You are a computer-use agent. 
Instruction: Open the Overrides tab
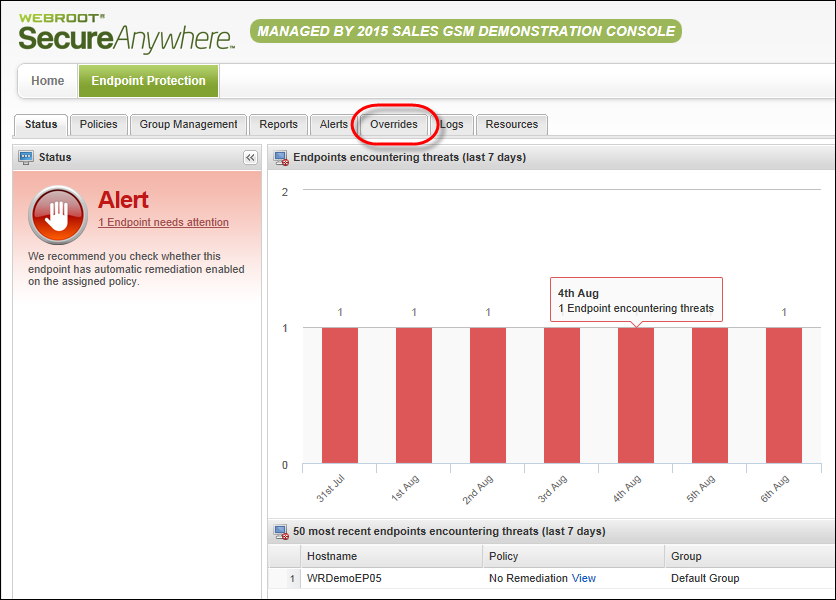tap(393, 124)
